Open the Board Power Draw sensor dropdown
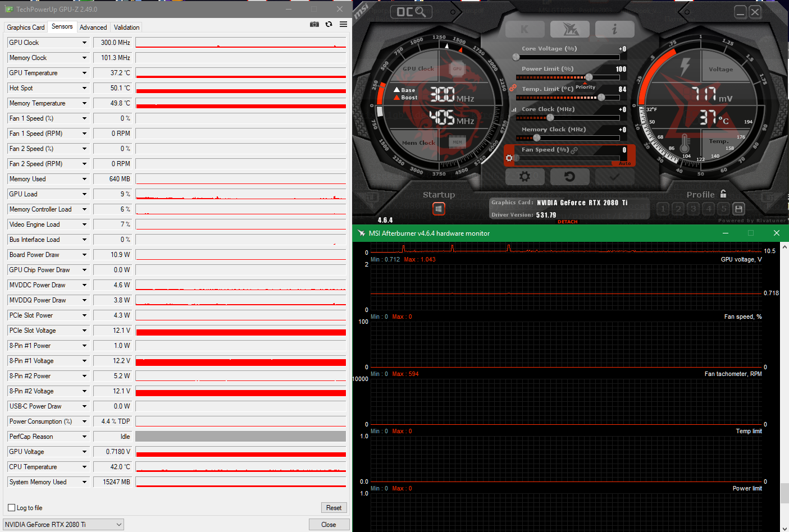 pyautogui.click(x=85, y=255)
